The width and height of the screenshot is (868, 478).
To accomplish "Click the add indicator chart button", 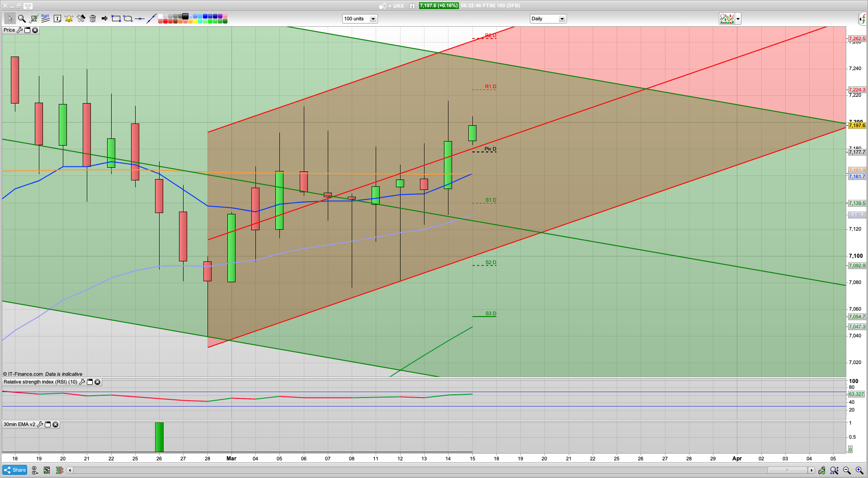I will tap(727, 19).
